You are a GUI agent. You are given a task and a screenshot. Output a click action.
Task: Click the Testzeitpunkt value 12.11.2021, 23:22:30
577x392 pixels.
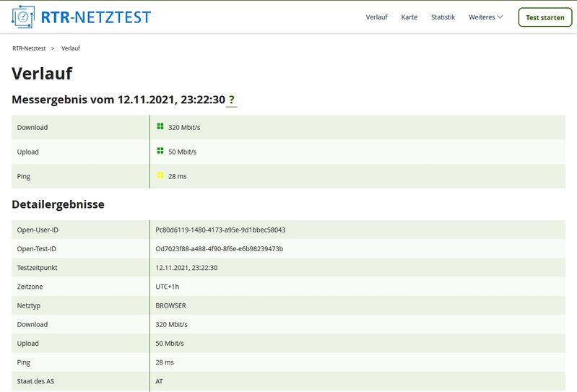click(x=186, y=268)
